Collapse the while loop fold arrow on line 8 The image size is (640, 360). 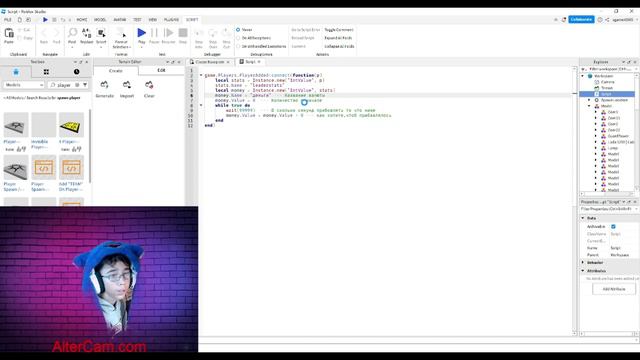point(201,105)
